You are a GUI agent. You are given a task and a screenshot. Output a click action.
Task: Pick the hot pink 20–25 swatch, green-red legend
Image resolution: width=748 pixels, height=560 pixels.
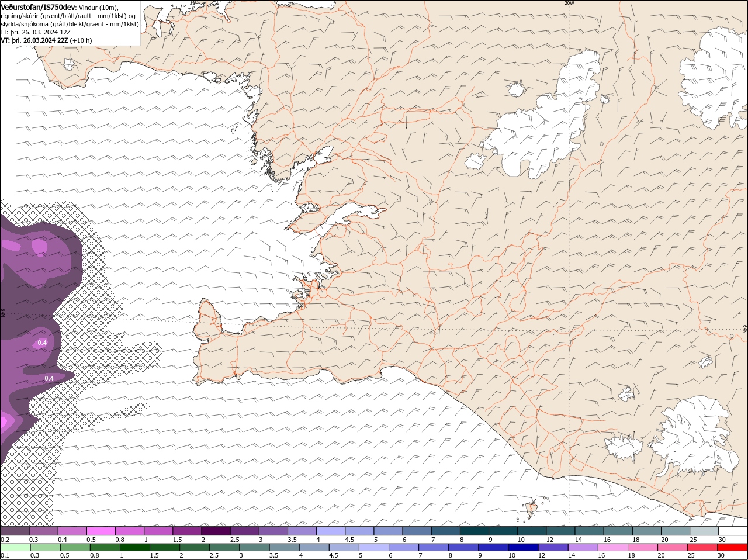tap(673, 548)
